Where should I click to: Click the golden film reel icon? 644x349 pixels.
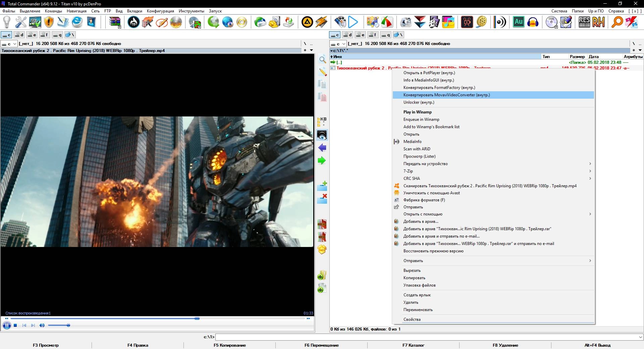(481, 22)
